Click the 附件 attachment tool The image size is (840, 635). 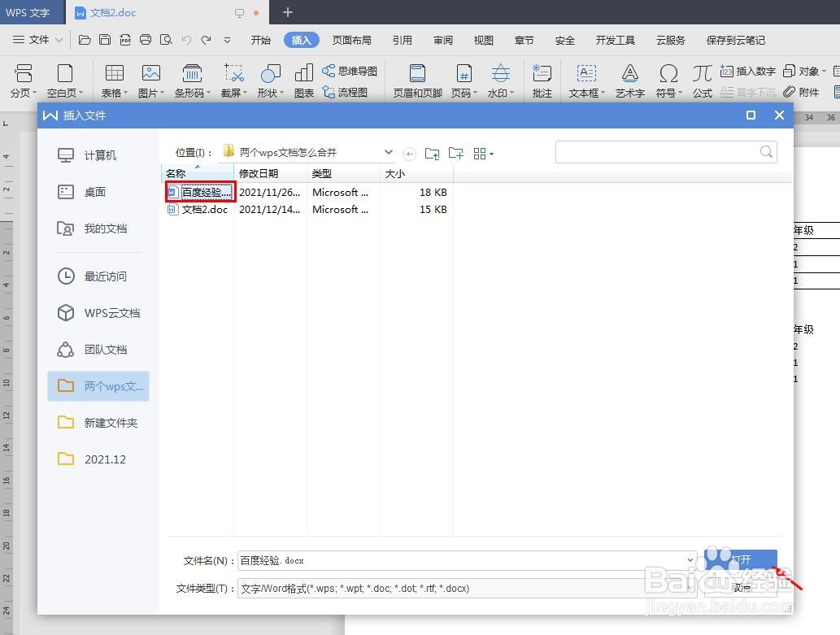[801, 92]
